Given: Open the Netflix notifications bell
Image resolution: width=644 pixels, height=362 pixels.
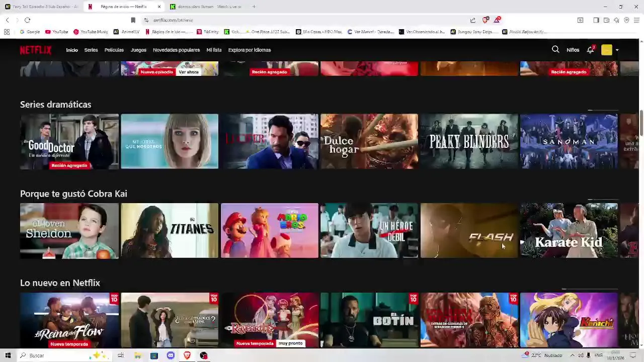Looking at the screenshot, I should pos(591,50).
